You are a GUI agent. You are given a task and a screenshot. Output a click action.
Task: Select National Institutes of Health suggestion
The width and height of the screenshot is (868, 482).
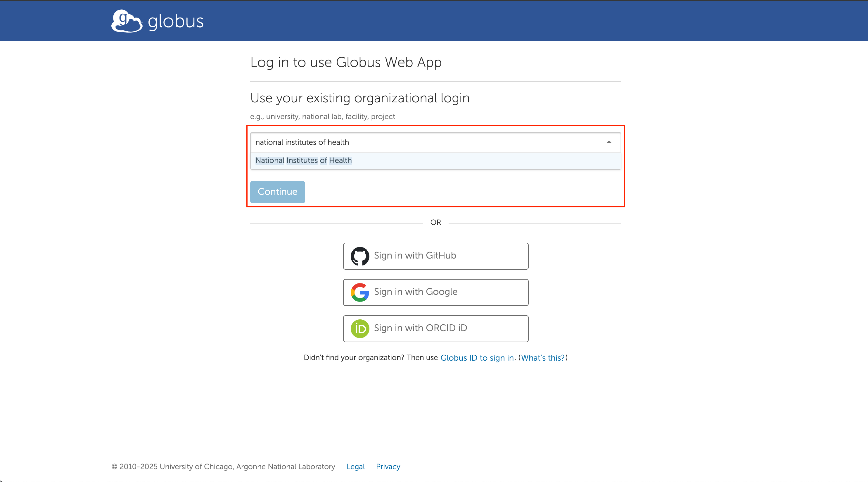pos(303,161)
